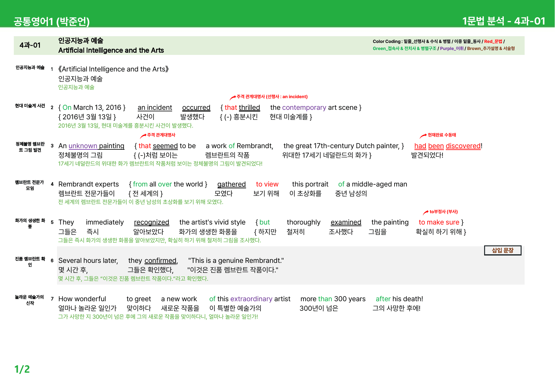Click the purple word 'extraordinary'
This screenshot has width=555, height=392.
251,299
